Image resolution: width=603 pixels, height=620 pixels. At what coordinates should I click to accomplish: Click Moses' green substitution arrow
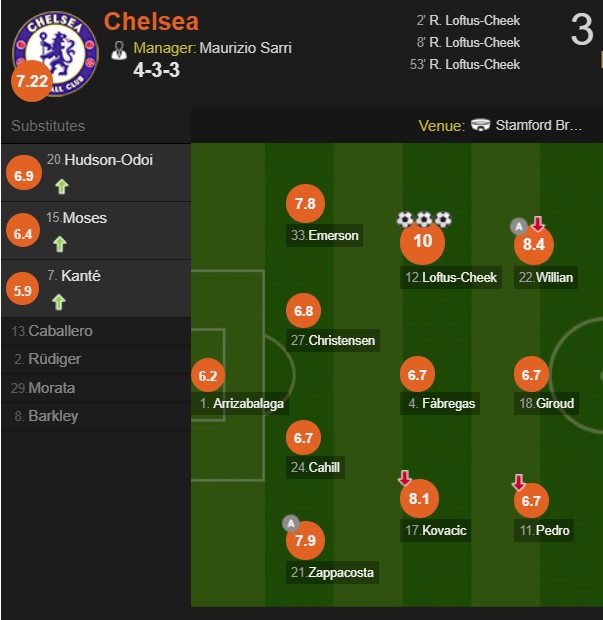(x=61, y=244)
